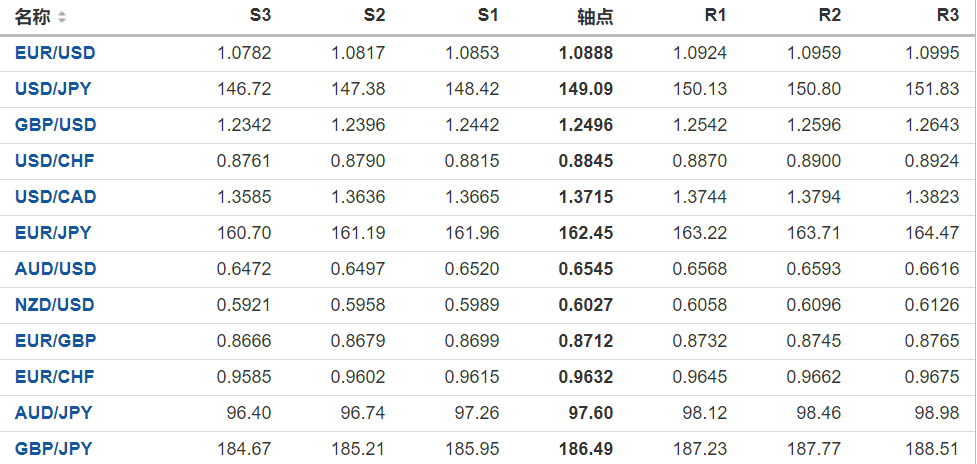Image resolution: width=977 pixels, height=464 pixels.
Task: Click the sort arrows beside 名称
Action: click(x=63, y=17)
